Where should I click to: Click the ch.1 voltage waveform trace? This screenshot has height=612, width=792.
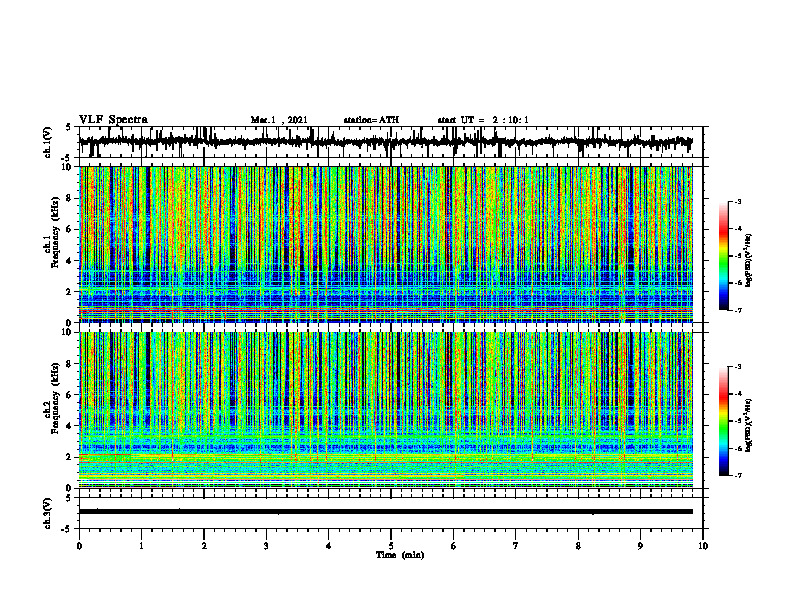pos(386,142)
